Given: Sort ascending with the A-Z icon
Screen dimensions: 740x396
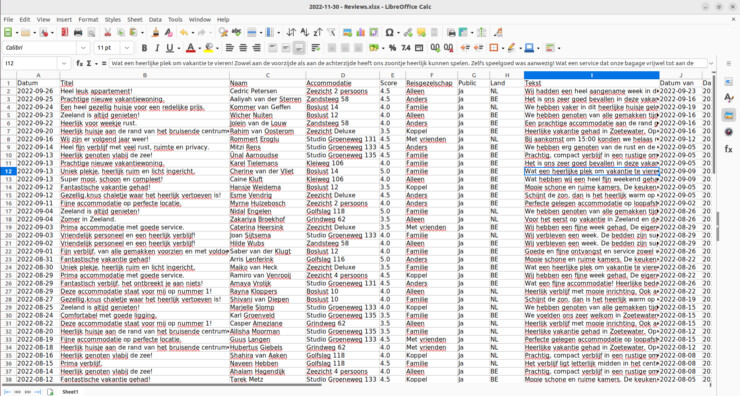Looking at the screenshot, I should pyautogui.click(x=304, y=33).
